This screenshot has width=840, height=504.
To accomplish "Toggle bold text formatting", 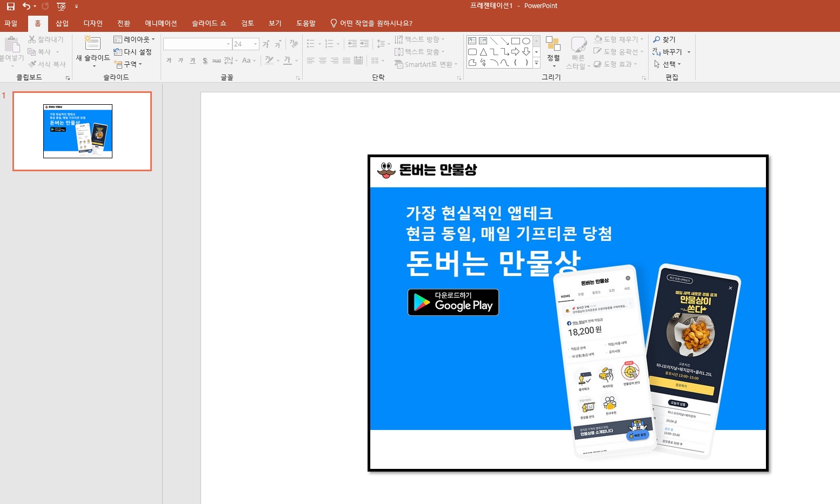I will (169, 61).
